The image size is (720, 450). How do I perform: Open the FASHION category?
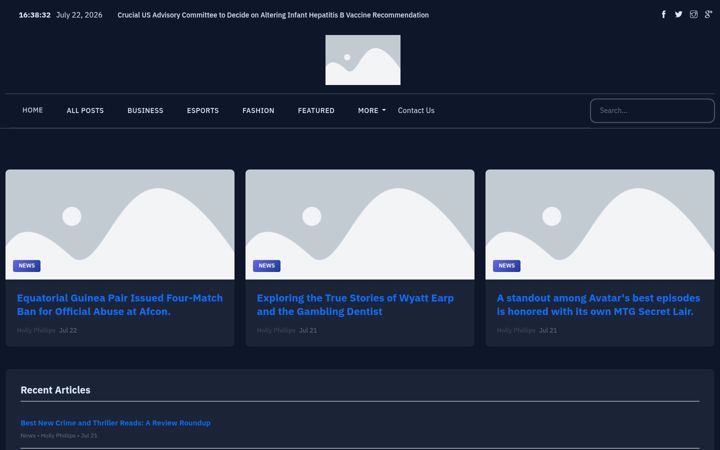click(x=258, y=111)
